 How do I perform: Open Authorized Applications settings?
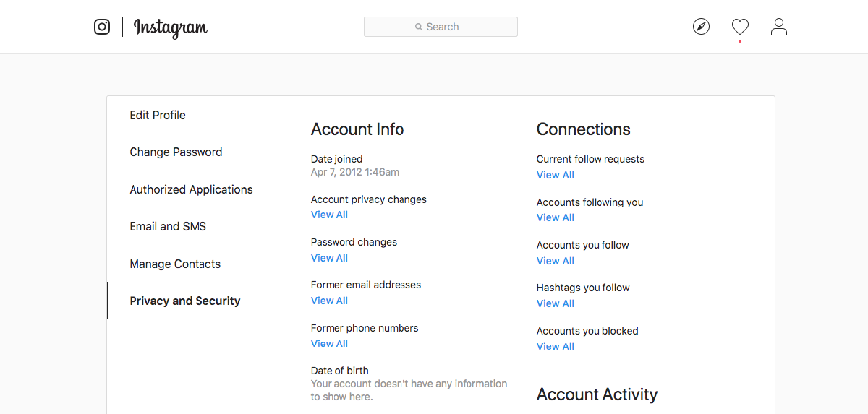tap(191, 189)
